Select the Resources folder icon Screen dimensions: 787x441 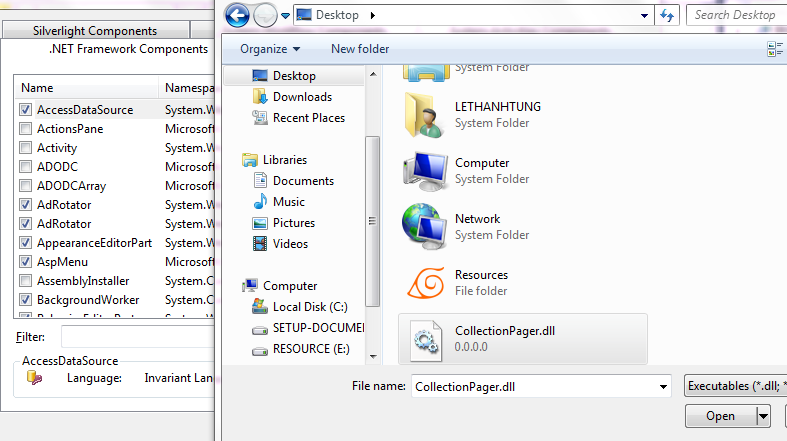click(426, 282)
